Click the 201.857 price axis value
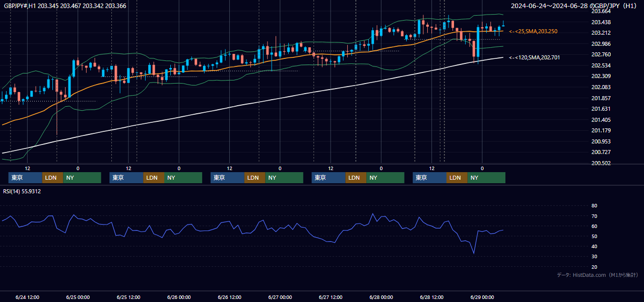The image size is (644, 302). tap(601, 98)
